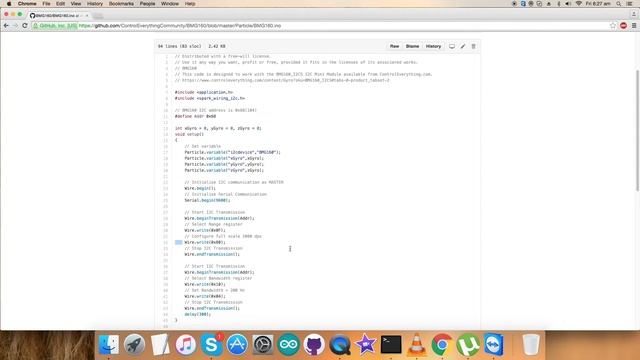Viewport: 640px width, 360px height.
Task: Click the page vertical scrollbar thumb
Action: coord(637,130)
